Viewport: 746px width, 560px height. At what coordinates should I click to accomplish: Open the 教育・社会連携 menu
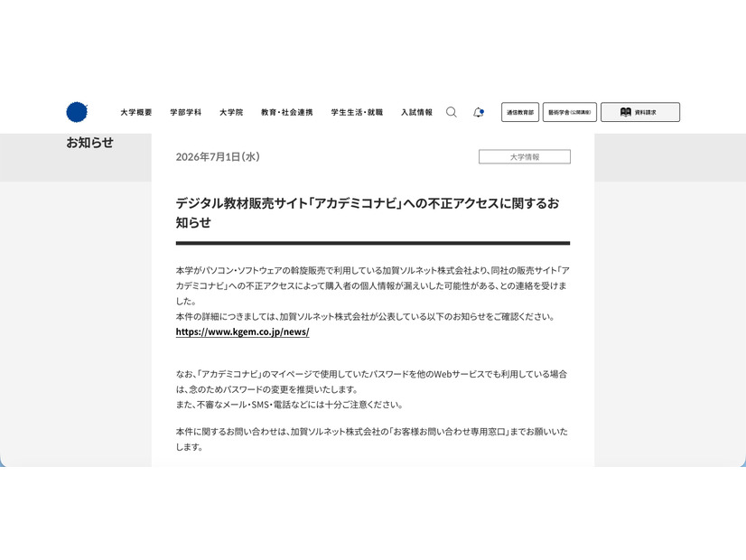[x=287, y=112]
